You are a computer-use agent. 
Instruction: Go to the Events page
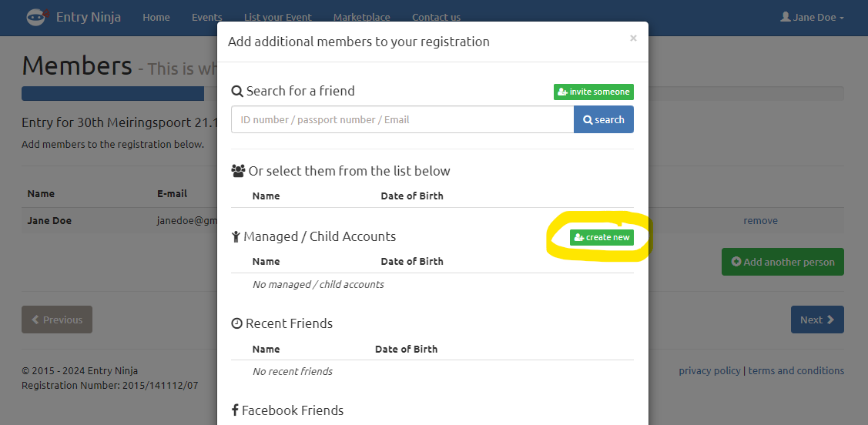(x=206, y=17)
